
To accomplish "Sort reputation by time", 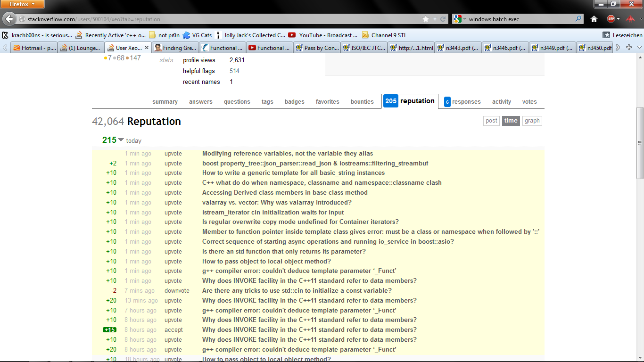I will [x=511, y=121].
